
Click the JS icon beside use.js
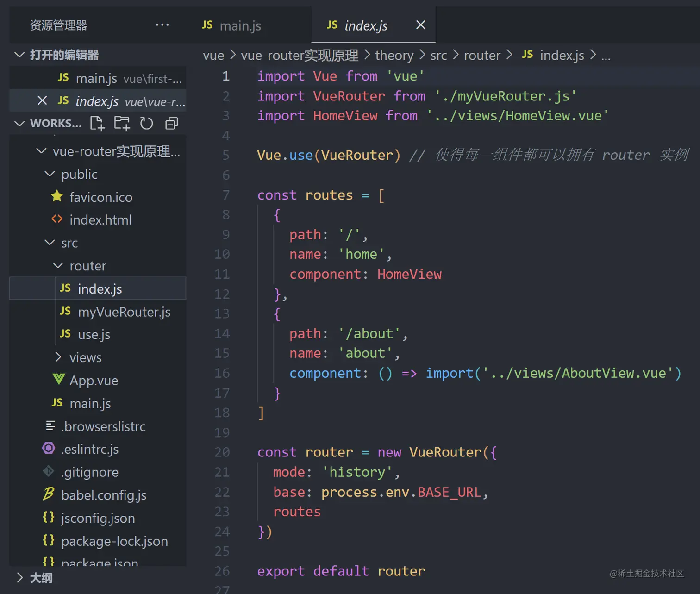coord(65,333)
